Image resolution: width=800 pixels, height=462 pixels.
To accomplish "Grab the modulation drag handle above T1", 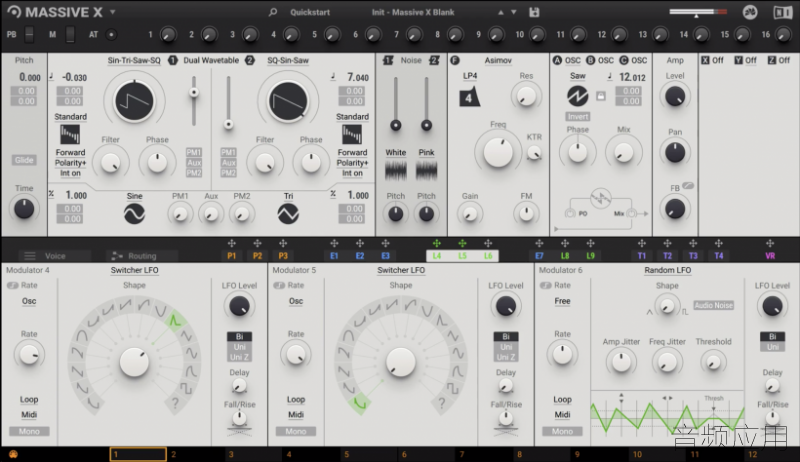I will pyautogui.click(x=642, y=243).
